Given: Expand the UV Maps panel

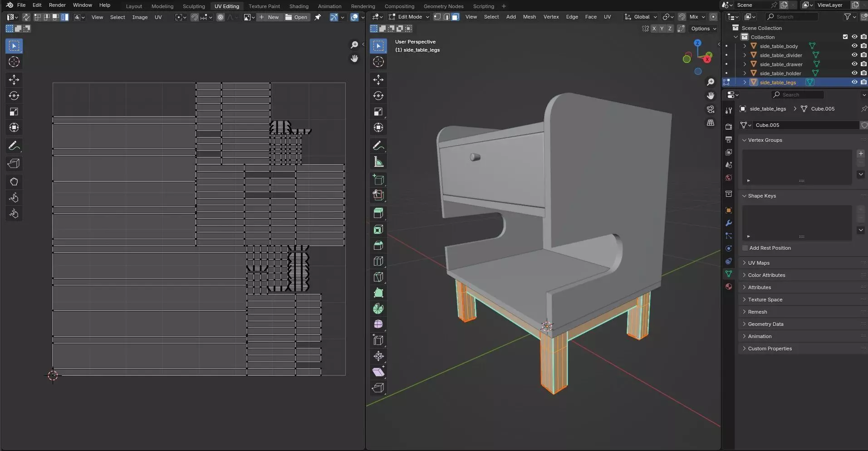Looking at the screenshot, I should 759,263.
